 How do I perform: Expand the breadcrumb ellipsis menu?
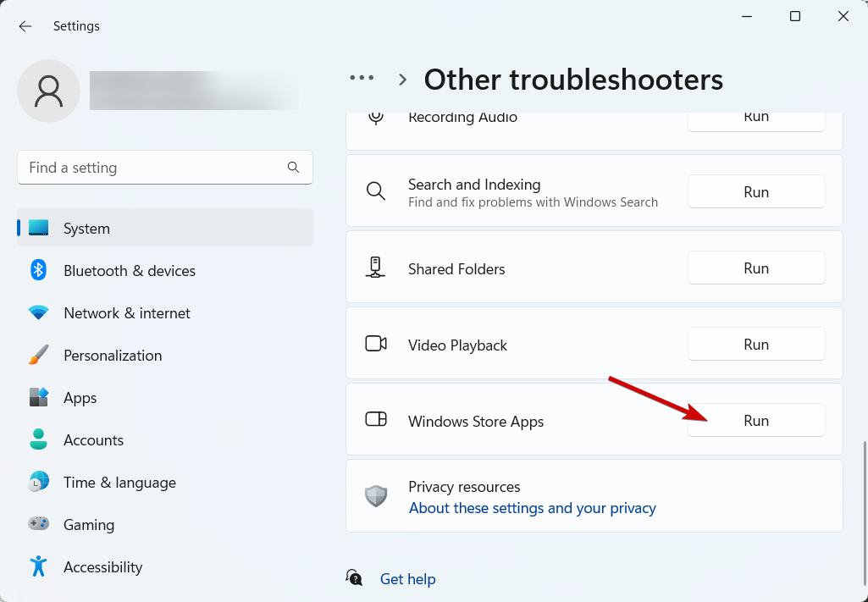[x=362, y=79]
